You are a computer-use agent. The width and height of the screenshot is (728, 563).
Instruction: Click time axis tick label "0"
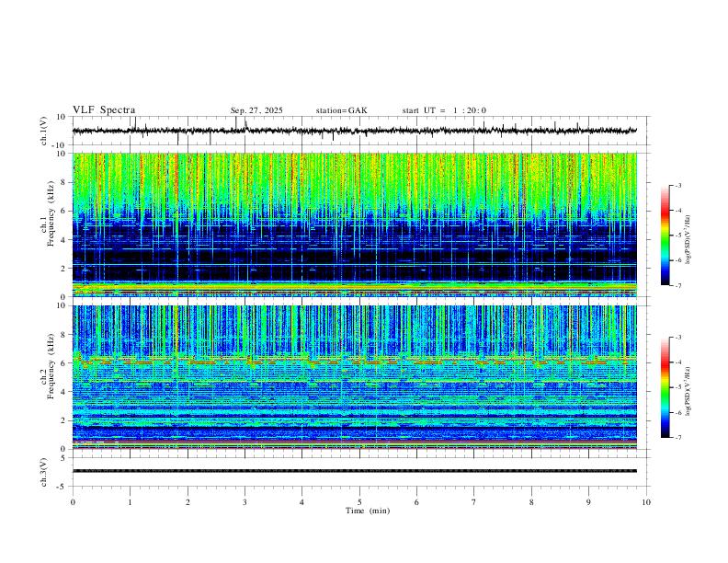[x=73, y=502]
